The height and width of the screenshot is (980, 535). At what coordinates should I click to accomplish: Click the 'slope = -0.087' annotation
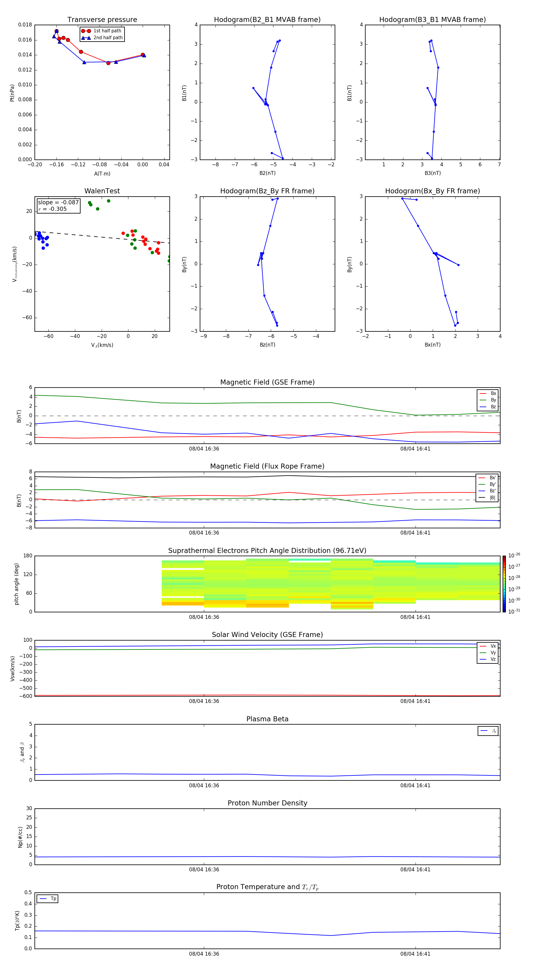coord(58,203)
